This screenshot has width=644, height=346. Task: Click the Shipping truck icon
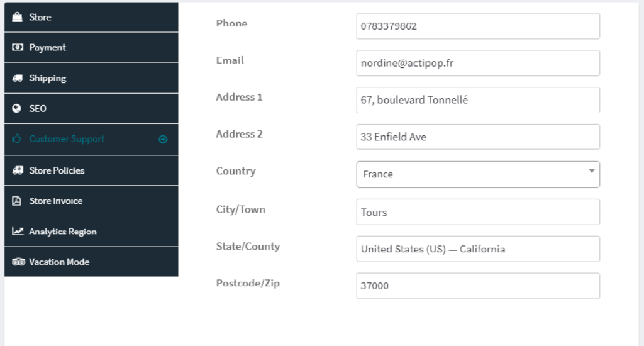point(18,79)
